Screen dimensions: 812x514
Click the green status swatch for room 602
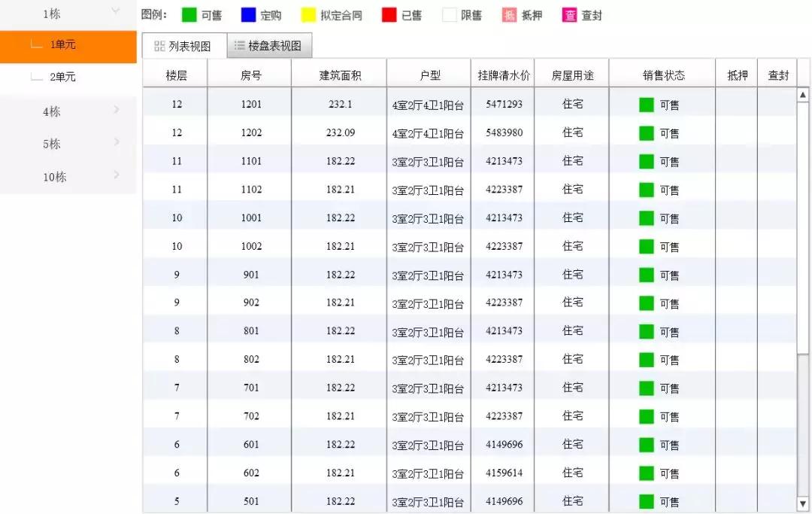point(646,473)
